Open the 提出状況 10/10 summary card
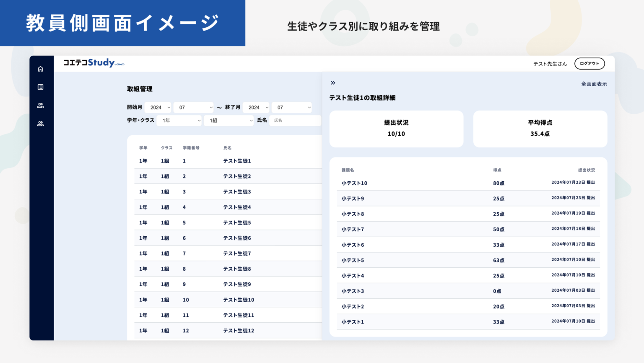The width and height of the screenshot is (644, 363). click(396, 129)
